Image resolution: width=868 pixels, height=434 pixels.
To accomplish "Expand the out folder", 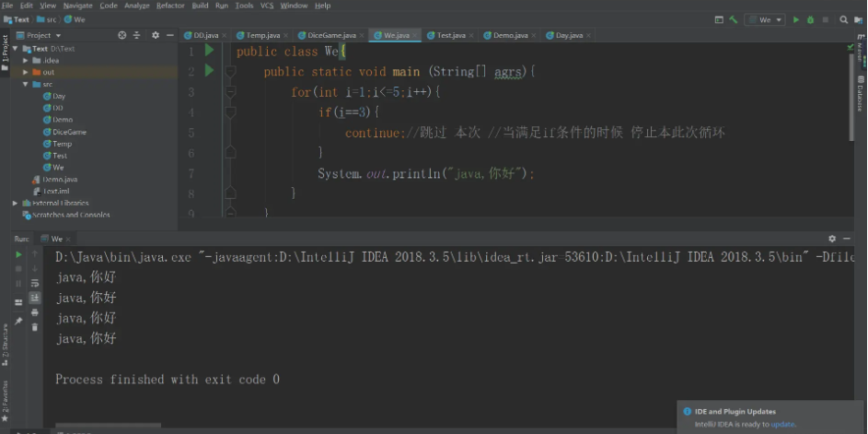I will coord(26,72).
